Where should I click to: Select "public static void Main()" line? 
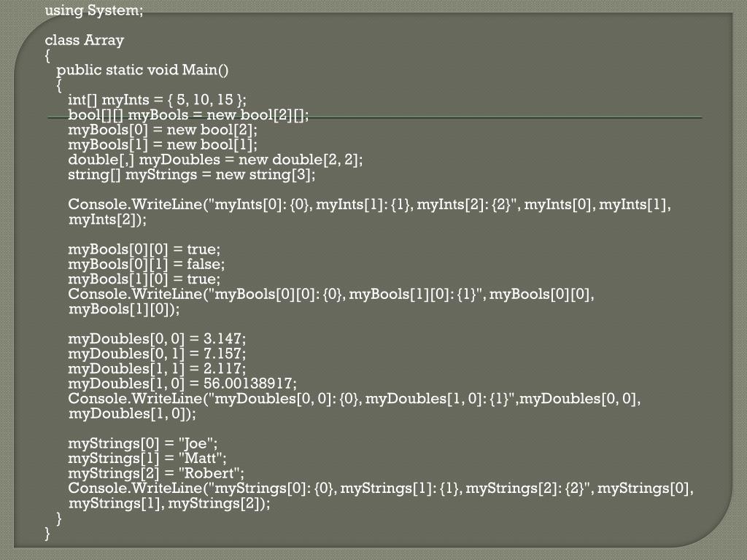(x=142, y=70)
